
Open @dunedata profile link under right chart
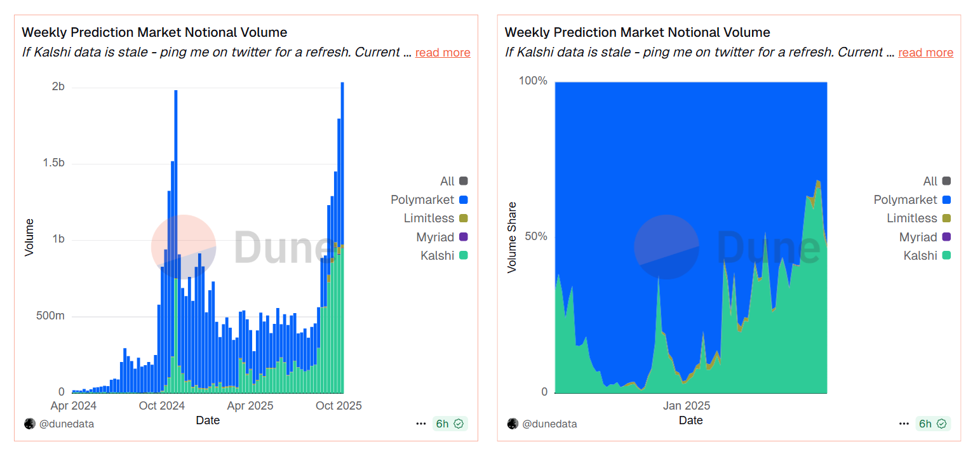(x=549, y=424)
